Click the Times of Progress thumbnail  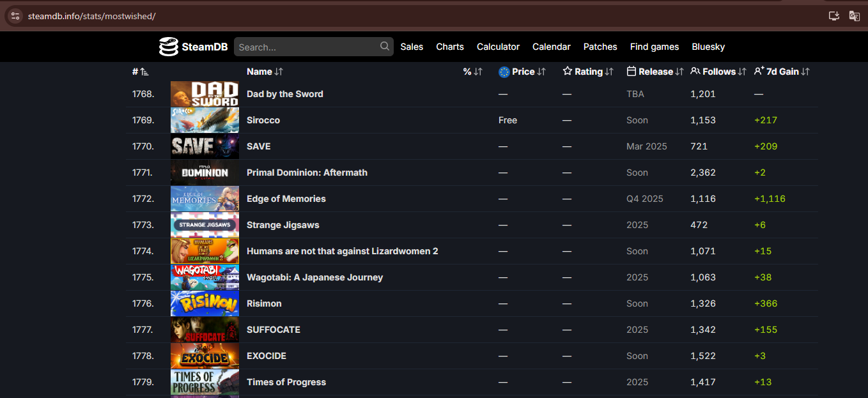(x=205, y=382)
